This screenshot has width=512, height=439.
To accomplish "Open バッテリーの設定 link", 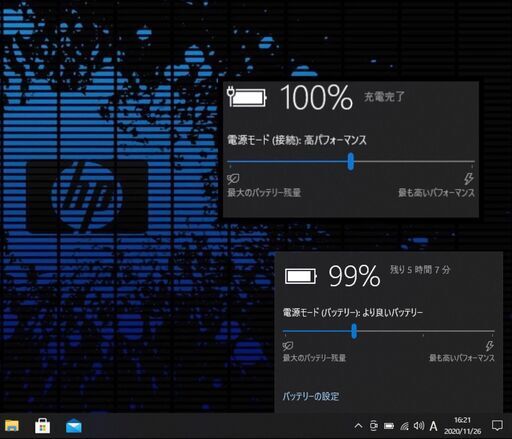I will (311, 396).
